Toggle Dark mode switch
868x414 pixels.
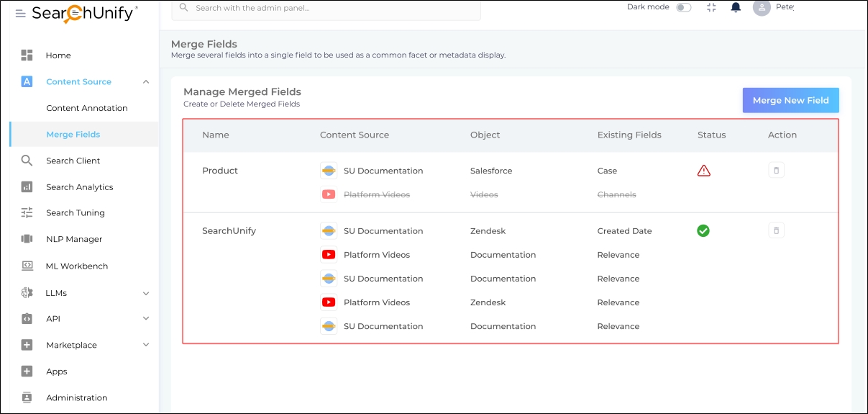coord(683,7)
